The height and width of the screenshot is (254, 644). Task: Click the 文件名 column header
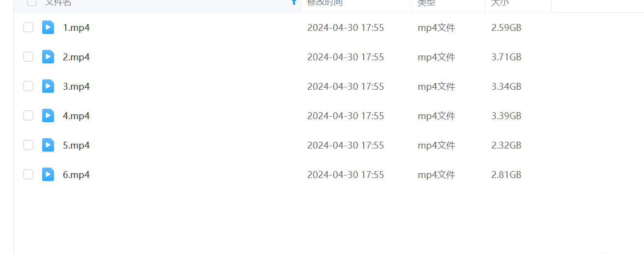coord(58,2)
